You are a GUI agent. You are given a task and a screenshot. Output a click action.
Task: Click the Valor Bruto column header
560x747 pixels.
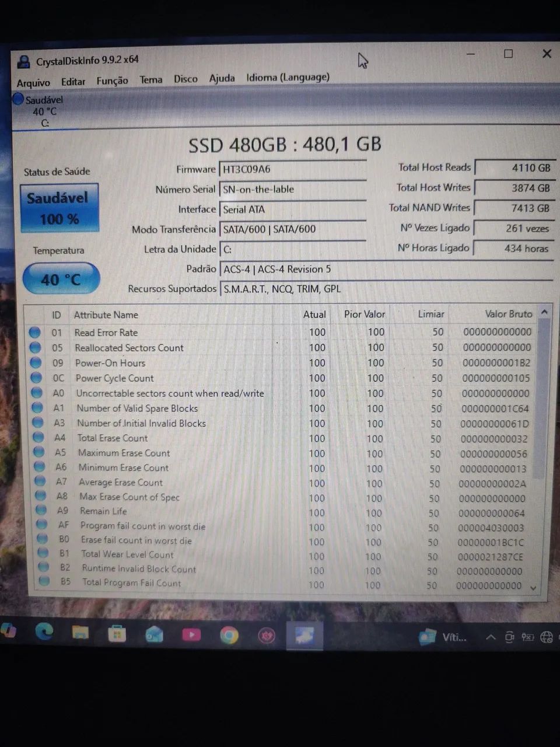coord(509,314)
